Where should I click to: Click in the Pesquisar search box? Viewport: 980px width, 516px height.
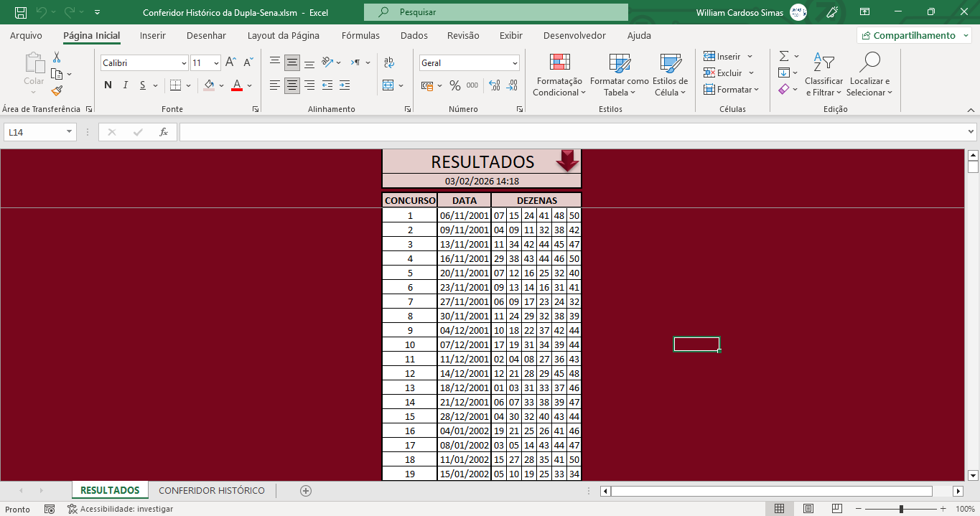tap(496, 12)
